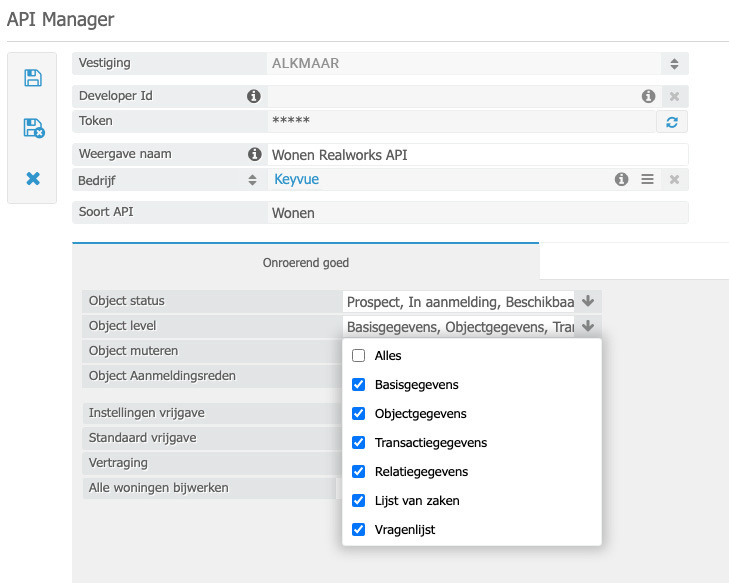The height and width of the screenshot is (583, 729).
Task: Click the Weergave naam input field
Action: coord(477,154)
